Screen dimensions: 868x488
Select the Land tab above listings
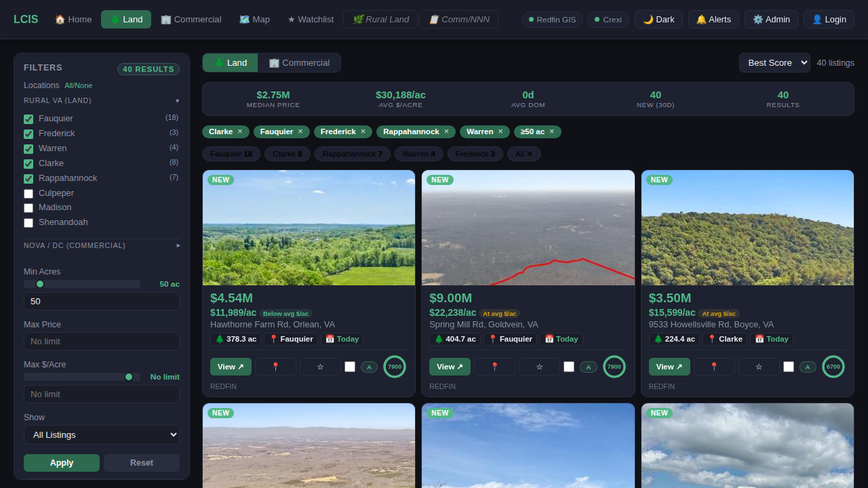coord(231,62)
